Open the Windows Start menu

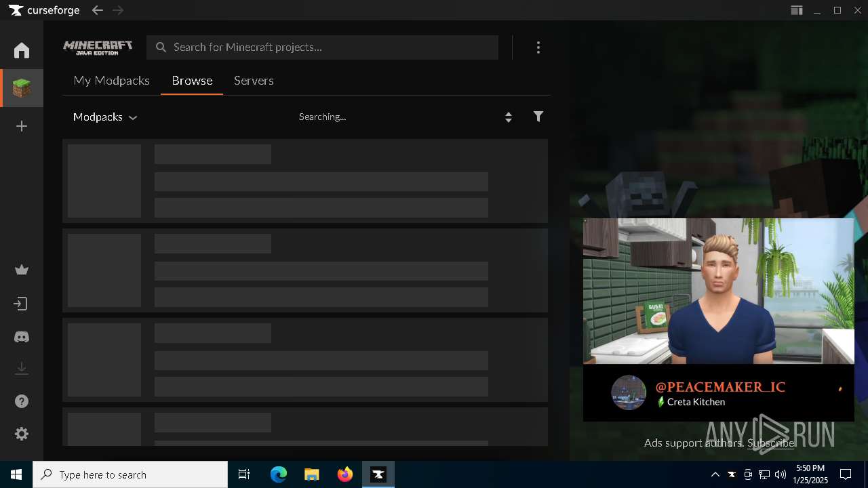[x=16, y=474]
